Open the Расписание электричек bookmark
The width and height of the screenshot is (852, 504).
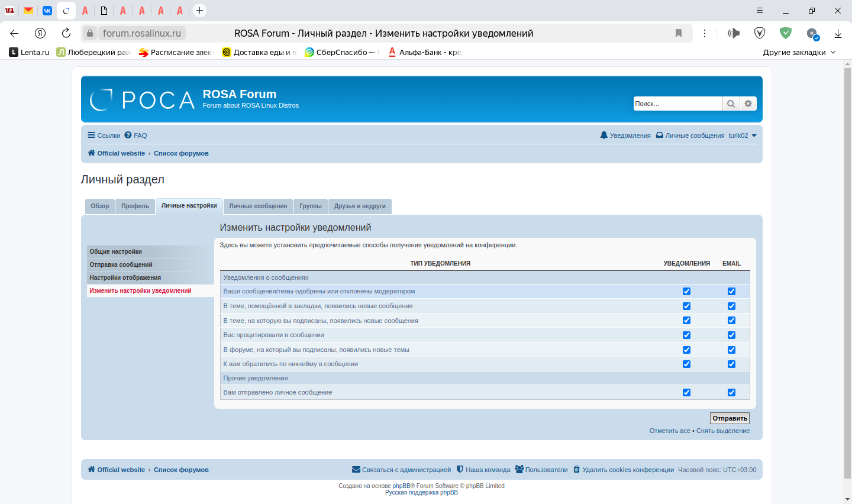[176, 52]
